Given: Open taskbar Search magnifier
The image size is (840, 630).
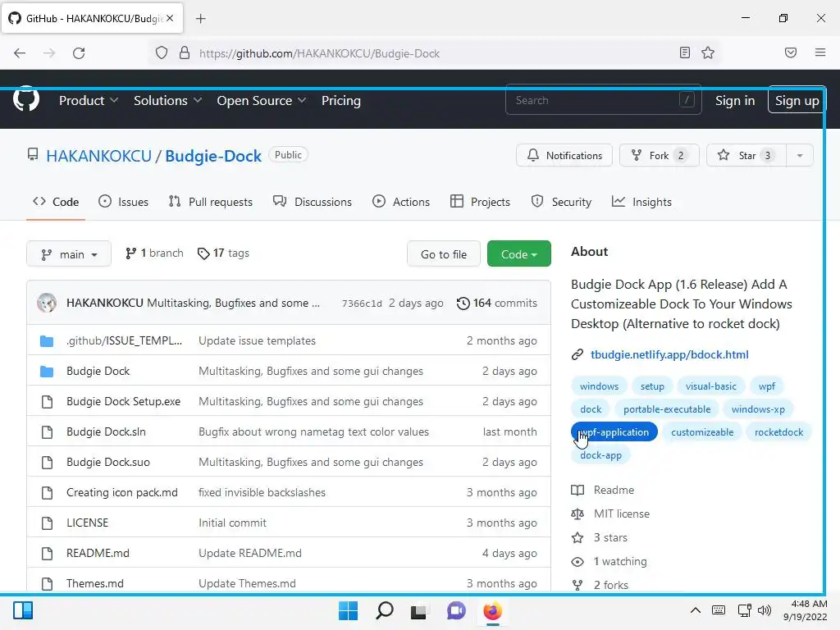Looking at the screenshot, I should click(384, 610).
